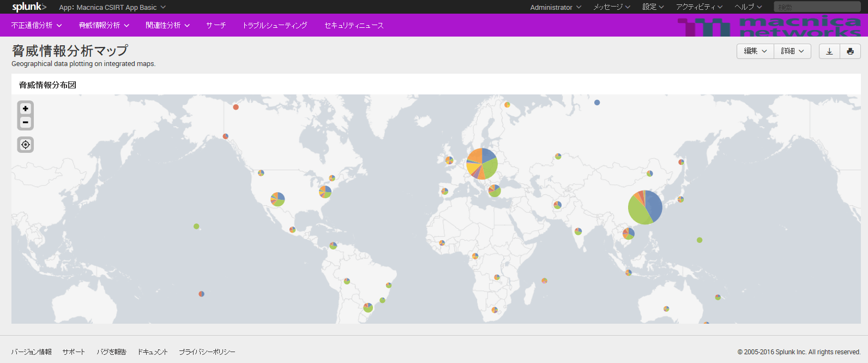Open the 詳細 dropdown button
This screenshot has height=363, width=868.
click(792, 51)
